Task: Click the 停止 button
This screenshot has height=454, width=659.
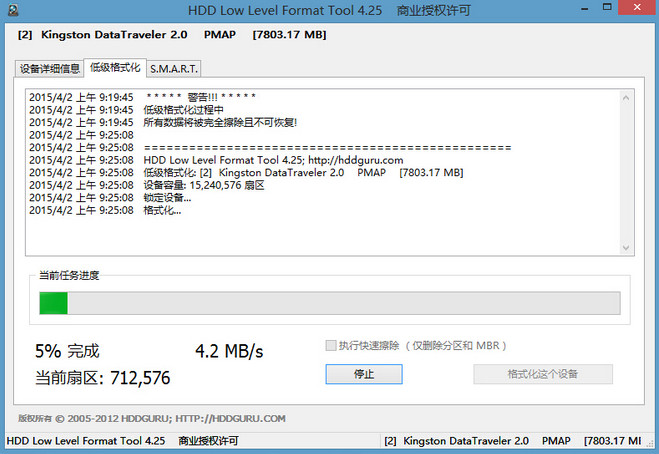Action: click(x=364, y=374)
